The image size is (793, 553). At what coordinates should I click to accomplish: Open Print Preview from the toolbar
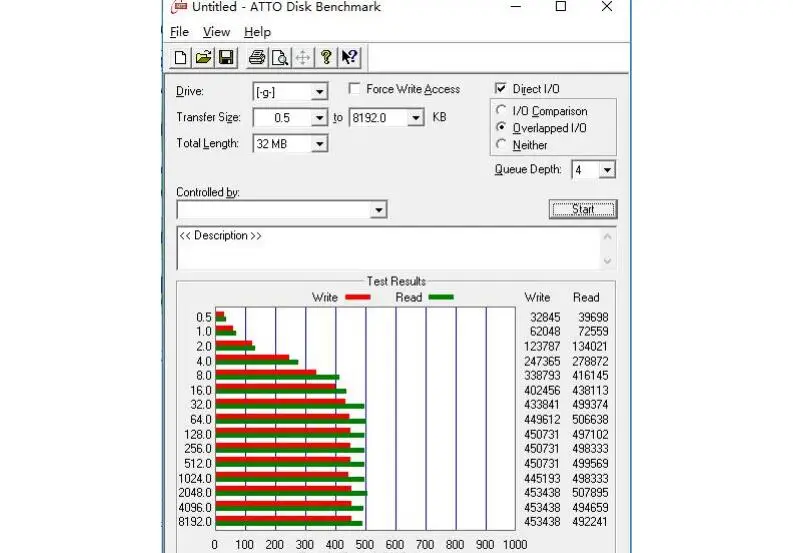pos(280,57)
